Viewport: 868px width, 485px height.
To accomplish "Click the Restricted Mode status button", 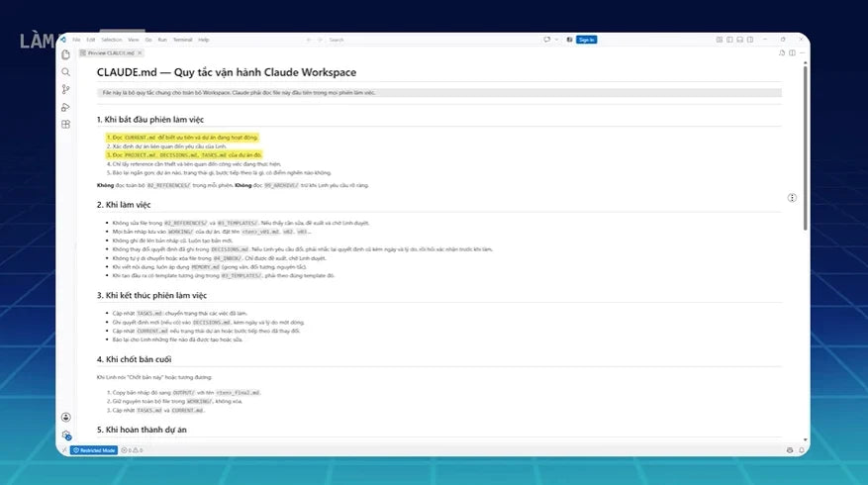I will tap(94, 450).
